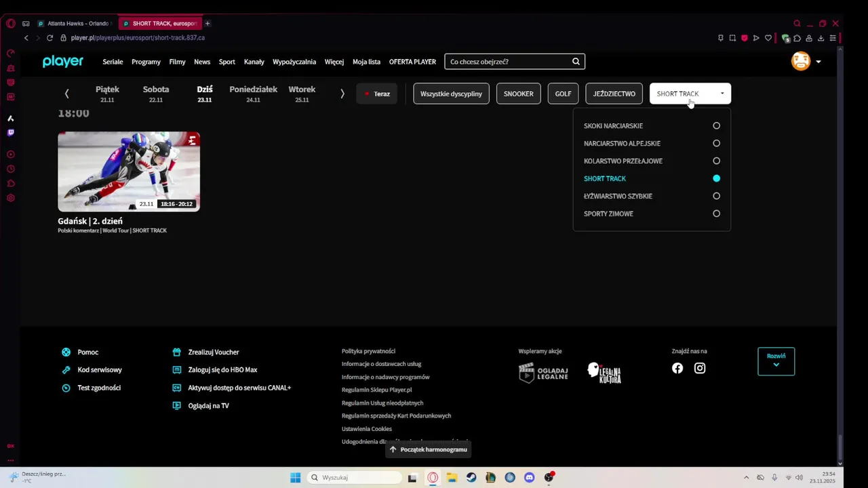868x488 pixels.
Task: Select the Kolarstwo przełajowe radio option
Action: (x=716, y=161)
